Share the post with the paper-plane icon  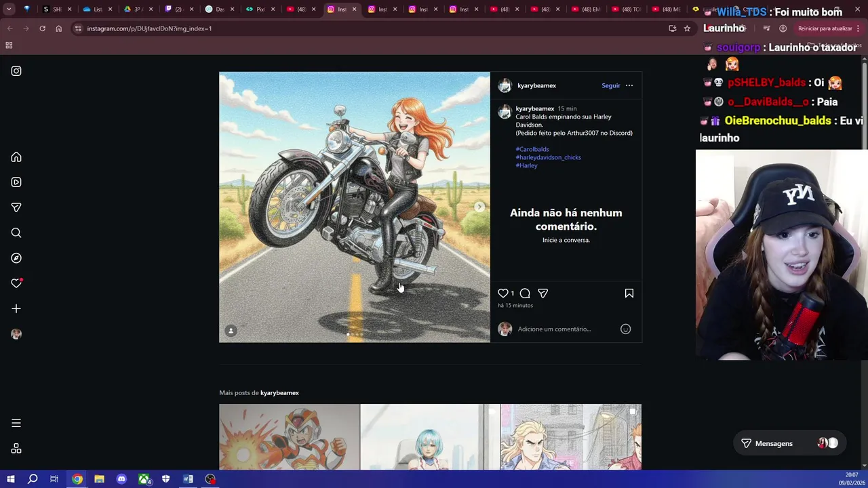[x=542, y=293]
